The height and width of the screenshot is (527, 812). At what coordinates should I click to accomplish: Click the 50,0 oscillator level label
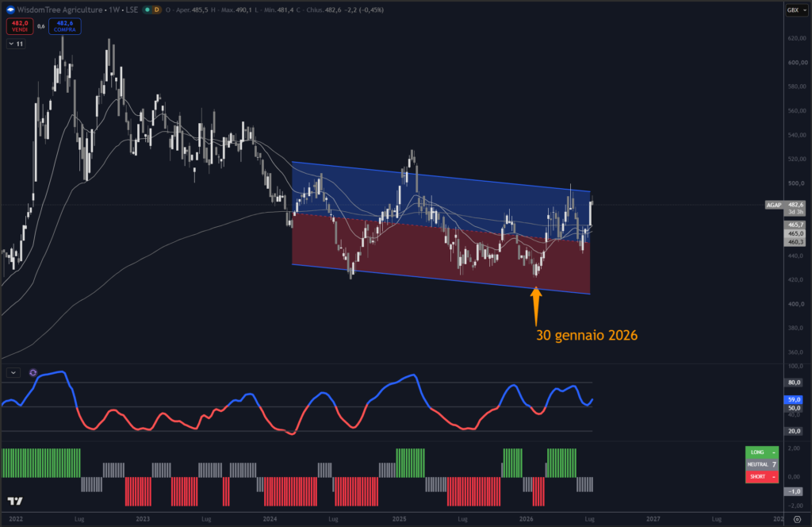tap(794, 408)
